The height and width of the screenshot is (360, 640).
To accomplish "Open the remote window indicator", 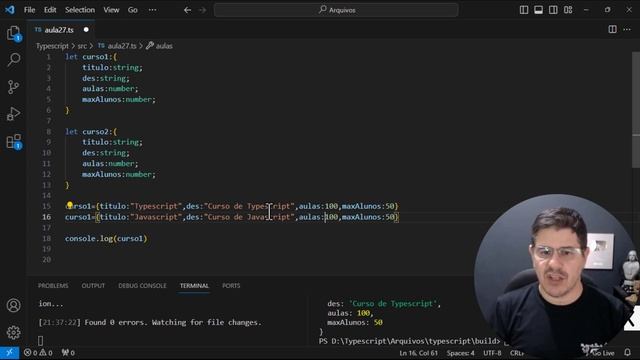I will [x=9, y=353].
